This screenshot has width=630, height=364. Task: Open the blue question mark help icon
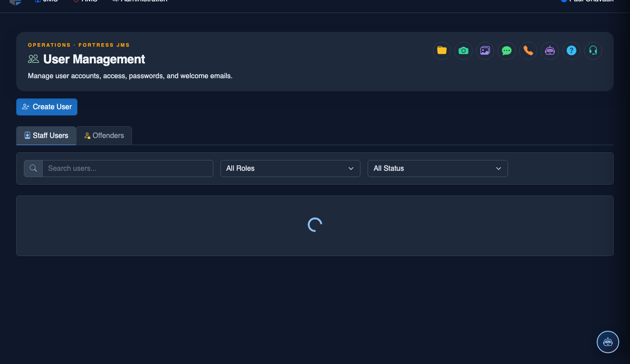click(x=571, y=51)
